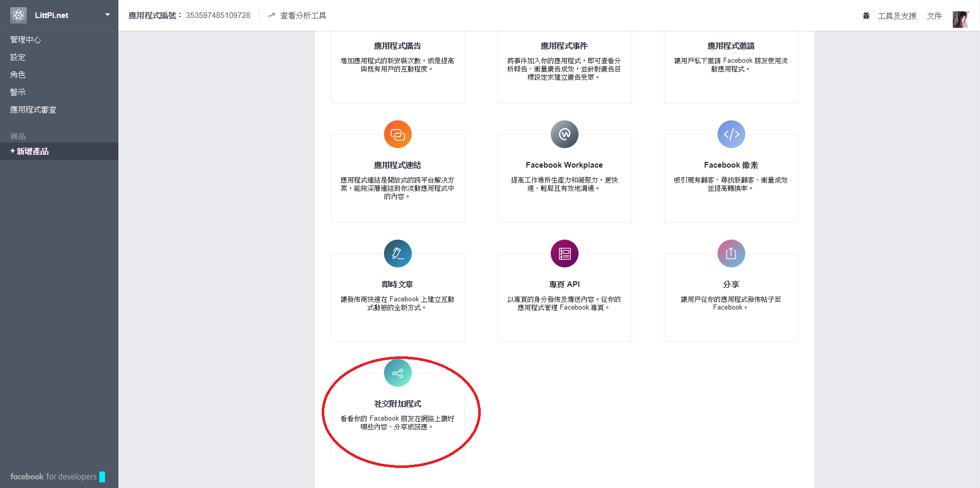Screen dimensions: 980x488
Task: Click the analytics arrow icon beside 查看分析工具
Action: point(271,15)
